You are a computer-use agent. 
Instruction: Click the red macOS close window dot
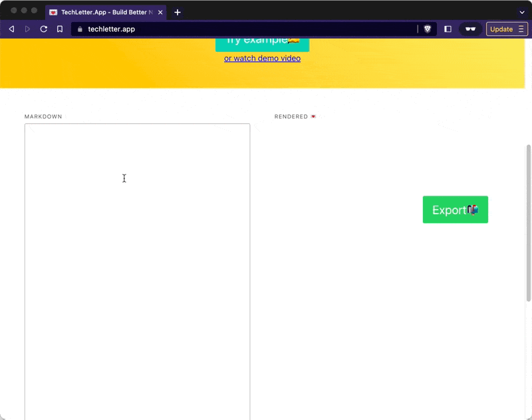[13, 10]
